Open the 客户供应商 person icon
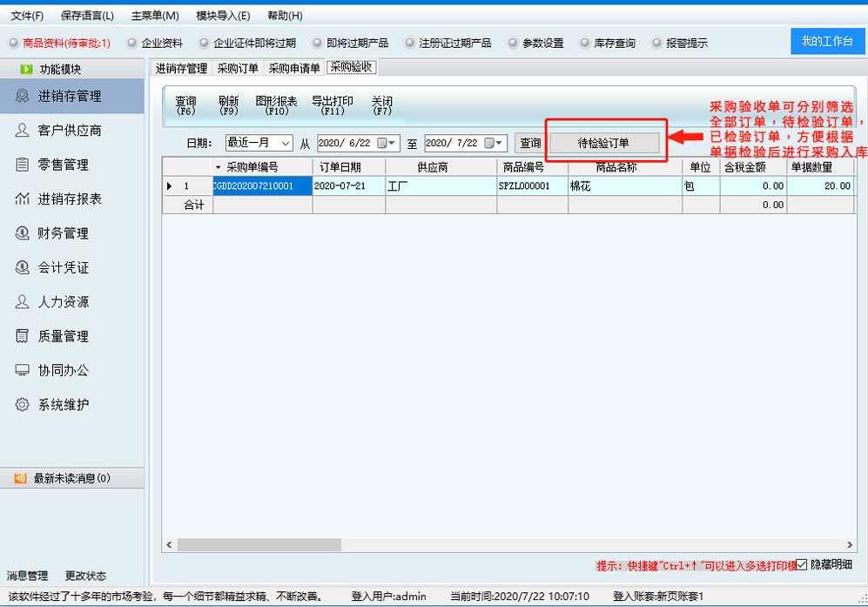Screen dimensions: 868x607 tap(22, 130)
